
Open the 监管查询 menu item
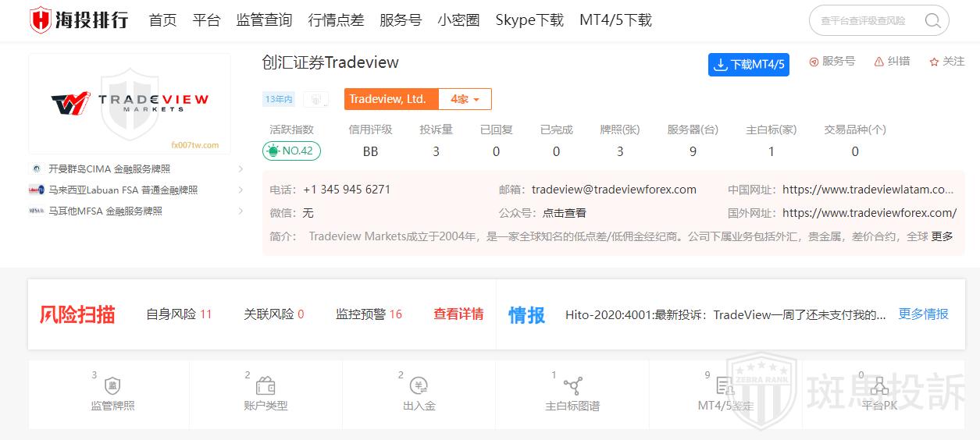point(264,20)
